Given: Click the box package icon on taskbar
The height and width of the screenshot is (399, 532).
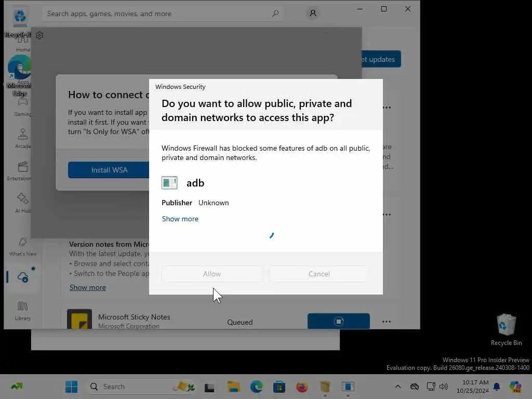Looking at the screenshot, I should [x=325, y=387].
